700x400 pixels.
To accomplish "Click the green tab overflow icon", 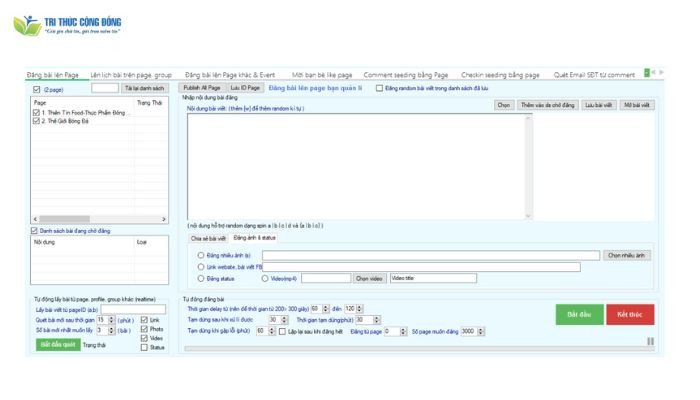I will (648, 73).
